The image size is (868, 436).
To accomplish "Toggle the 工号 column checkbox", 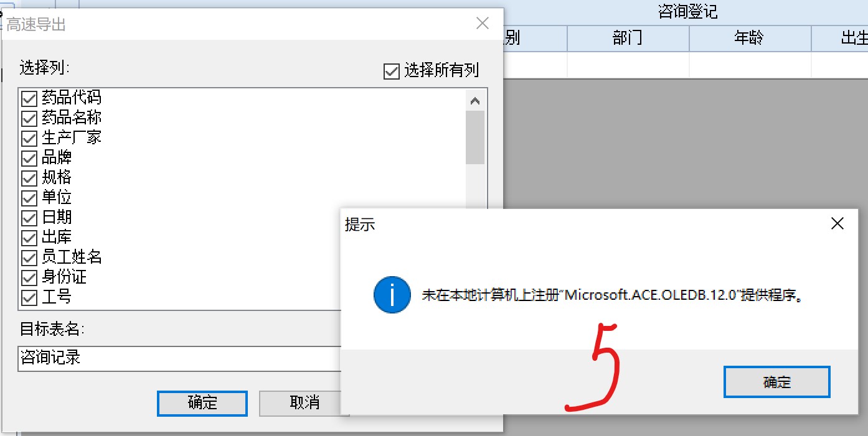I will point(29,297).
